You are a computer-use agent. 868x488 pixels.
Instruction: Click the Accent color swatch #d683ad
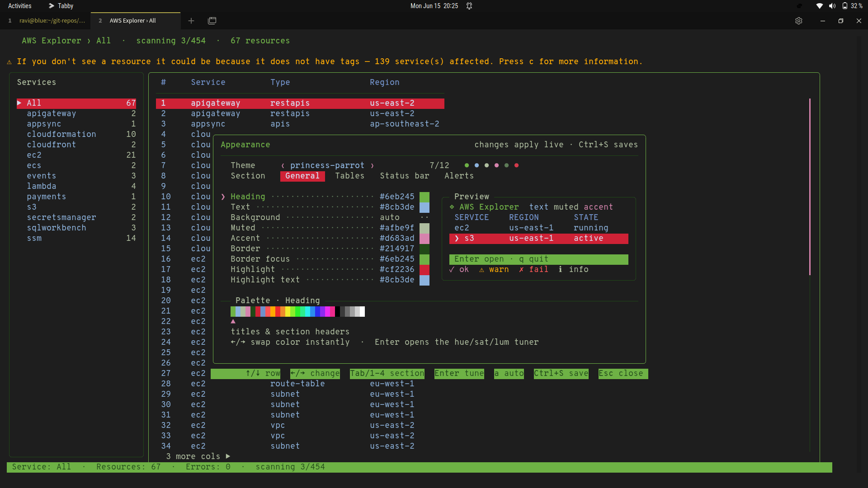(x=425, y=238)
